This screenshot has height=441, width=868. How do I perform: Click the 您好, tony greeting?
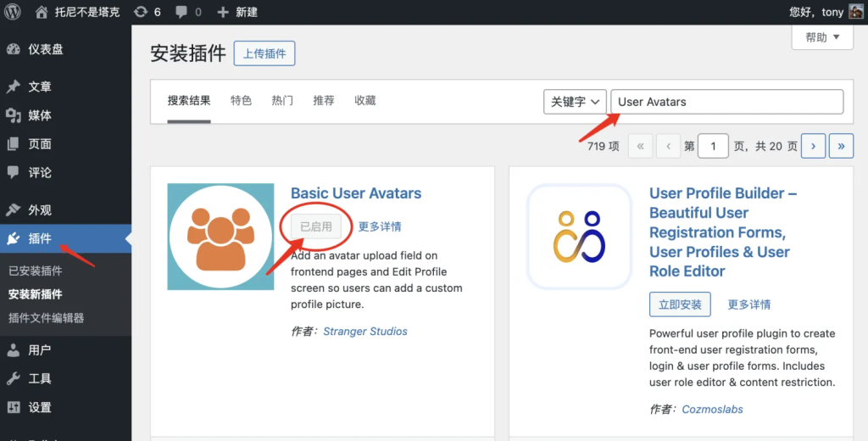[816, 12]
